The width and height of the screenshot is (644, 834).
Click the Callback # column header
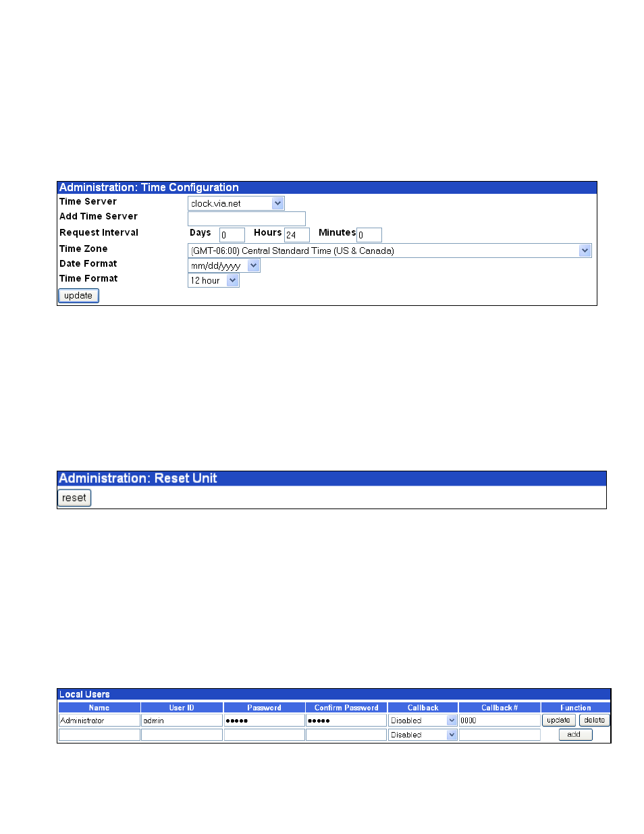500,708
